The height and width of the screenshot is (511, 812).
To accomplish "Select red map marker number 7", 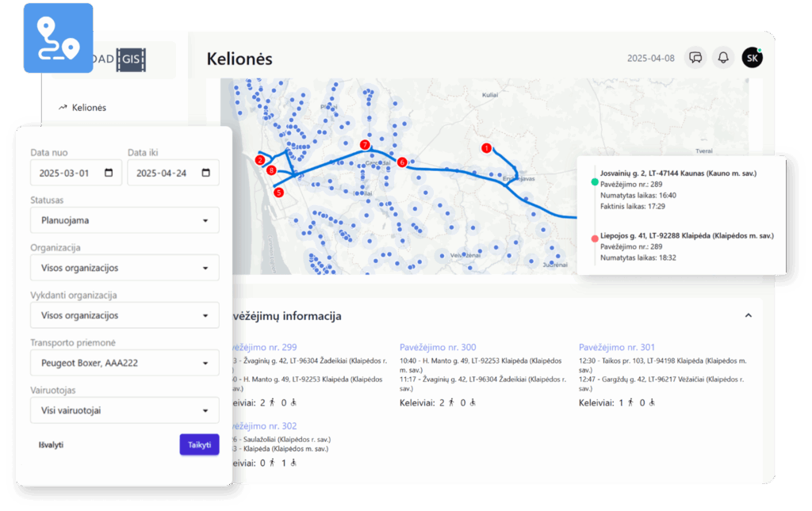I will click(365, 145).
